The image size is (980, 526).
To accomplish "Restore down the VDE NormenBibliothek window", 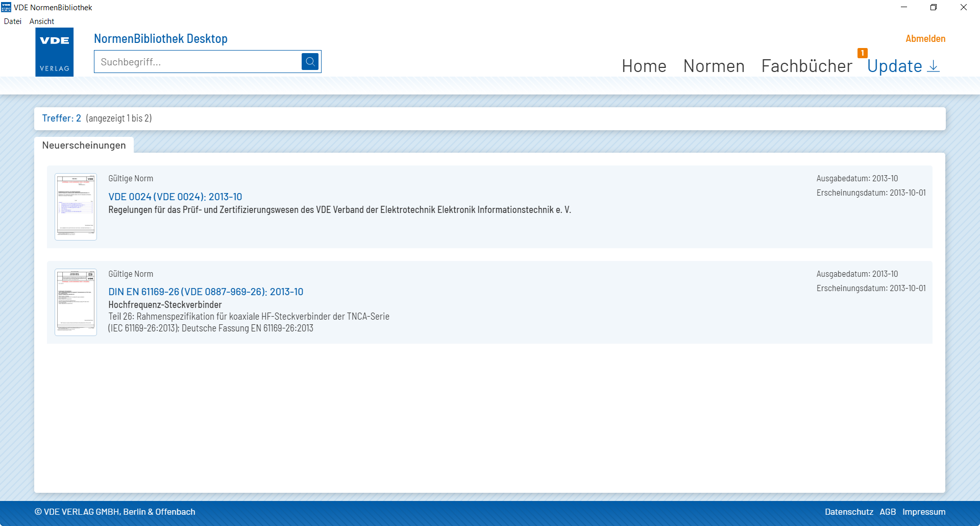I will [934, 7].
